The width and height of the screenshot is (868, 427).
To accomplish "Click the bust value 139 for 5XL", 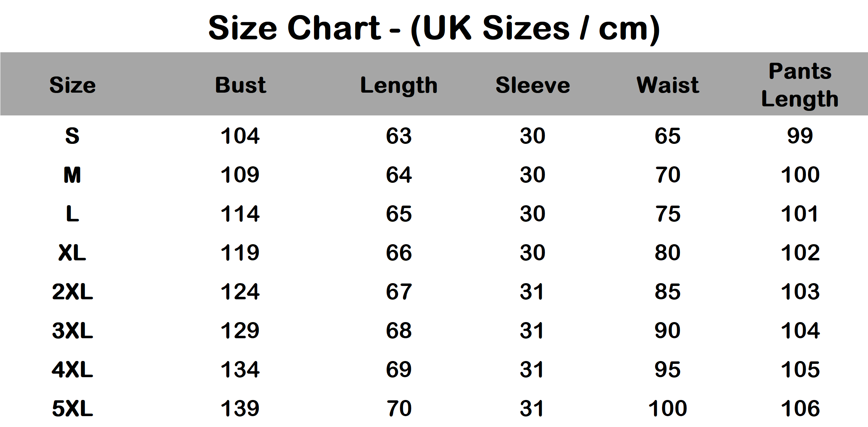I will pyautogui.click(x=240, y=408).
